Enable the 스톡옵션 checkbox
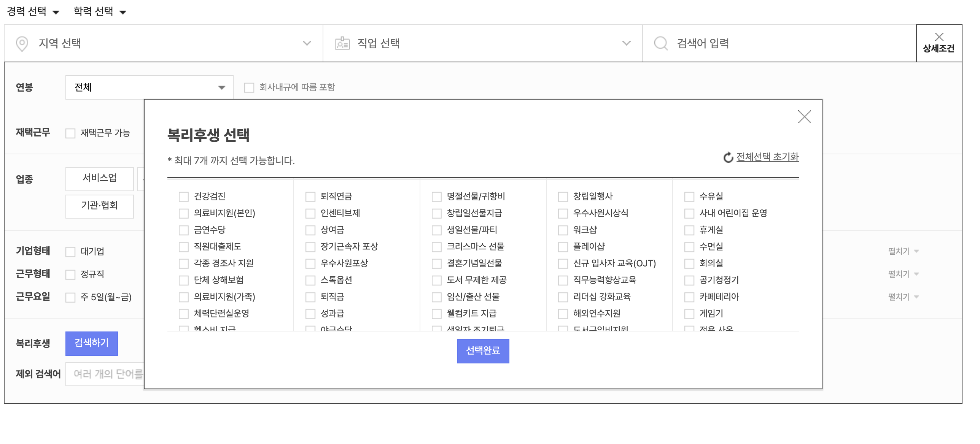This screenshot has width=980, height=444. (310, 281)
